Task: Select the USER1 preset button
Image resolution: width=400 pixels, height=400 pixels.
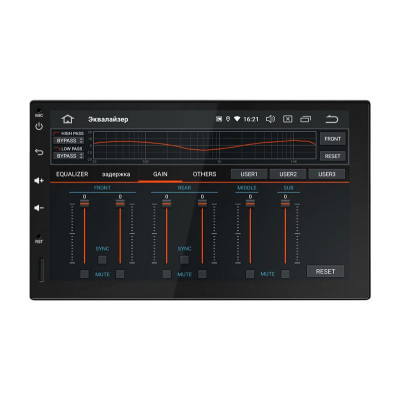Action: pyautogui.click(x=249, y=174)
